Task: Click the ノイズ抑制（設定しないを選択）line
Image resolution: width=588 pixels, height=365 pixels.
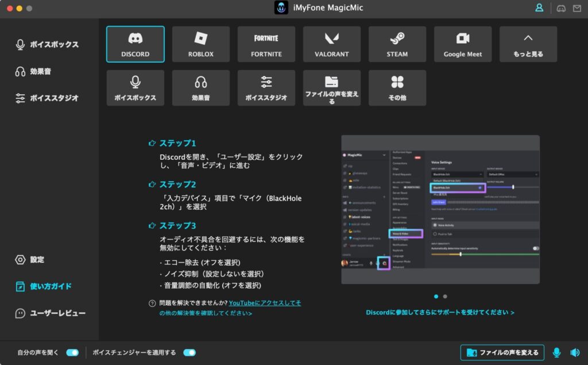Action: point(213,274)
